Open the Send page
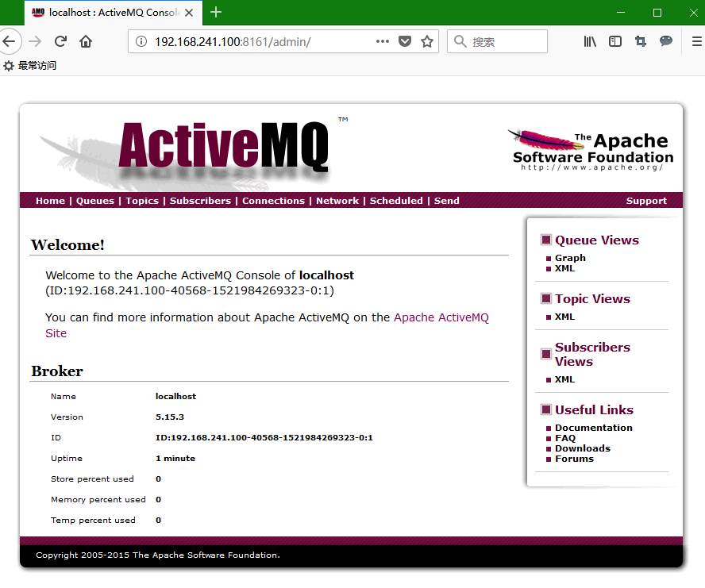Screen dimensions: 705x588 (446, 201)
